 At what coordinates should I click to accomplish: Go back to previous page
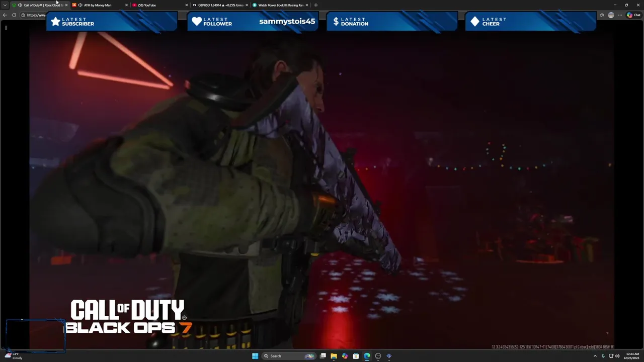5,15
